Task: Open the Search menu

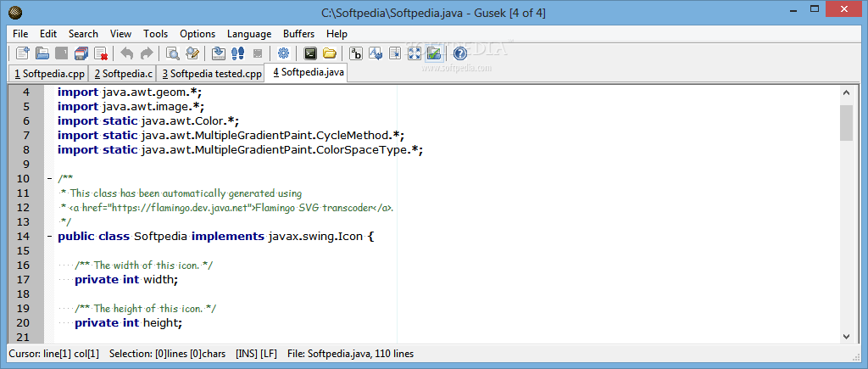Action: (x=84, y=34)
